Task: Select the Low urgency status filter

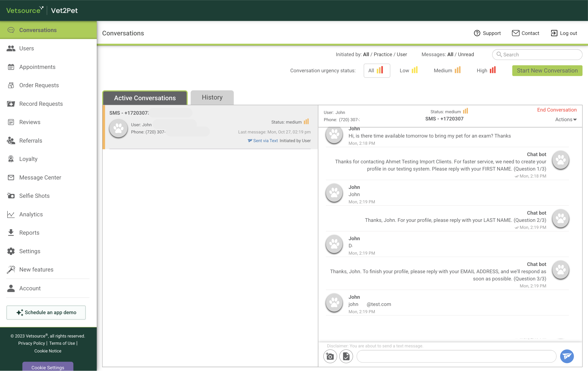Action: (408, 71)
